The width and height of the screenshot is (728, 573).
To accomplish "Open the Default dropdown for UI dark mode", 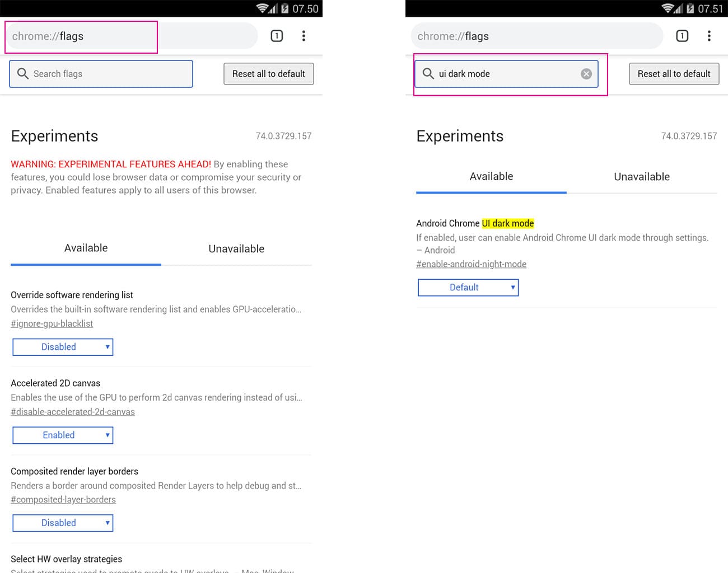I will point(468,288).
